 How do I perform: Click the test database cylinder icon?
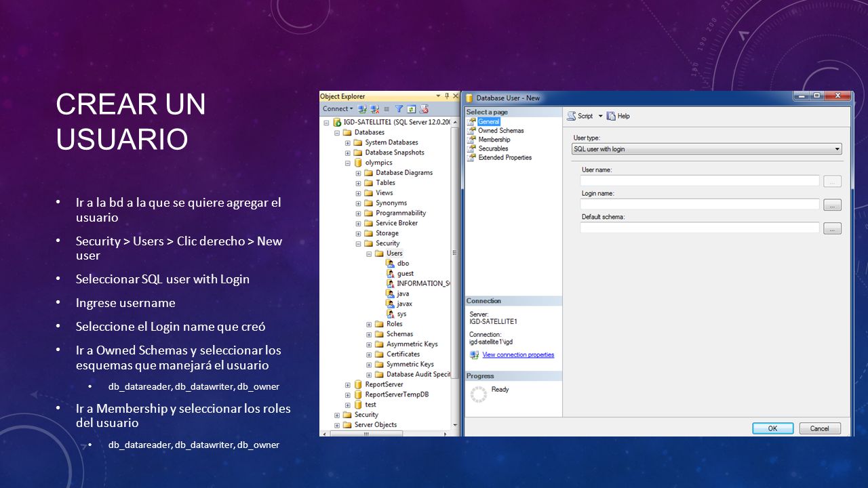coord(358,405)
